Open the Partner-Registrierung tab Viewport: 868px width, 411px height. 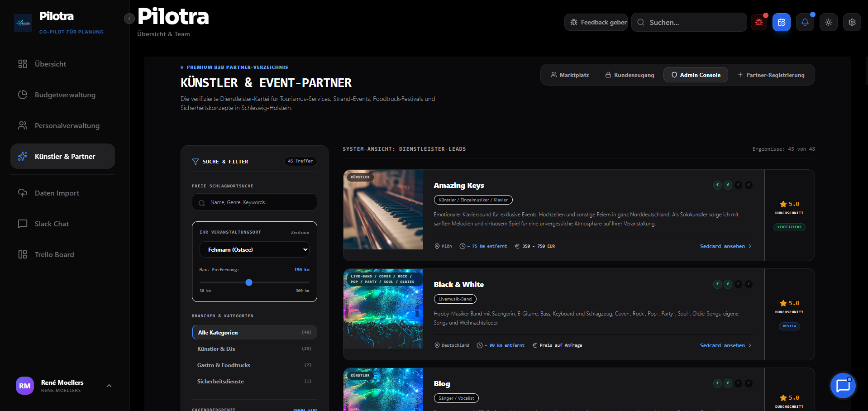click(x=771, y=75)
